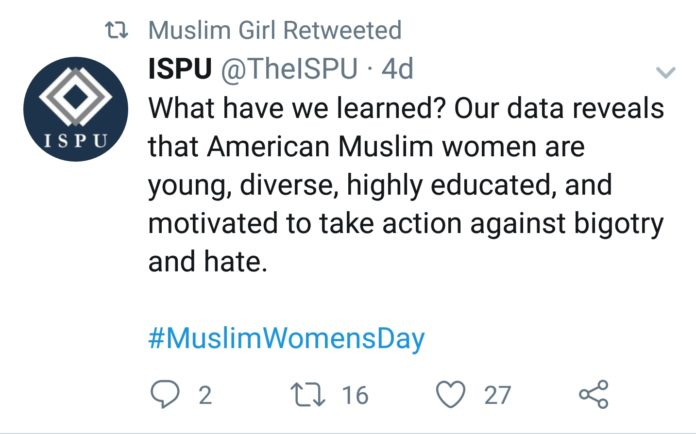Expand the tweet options chevron

[x=666, y=72]
